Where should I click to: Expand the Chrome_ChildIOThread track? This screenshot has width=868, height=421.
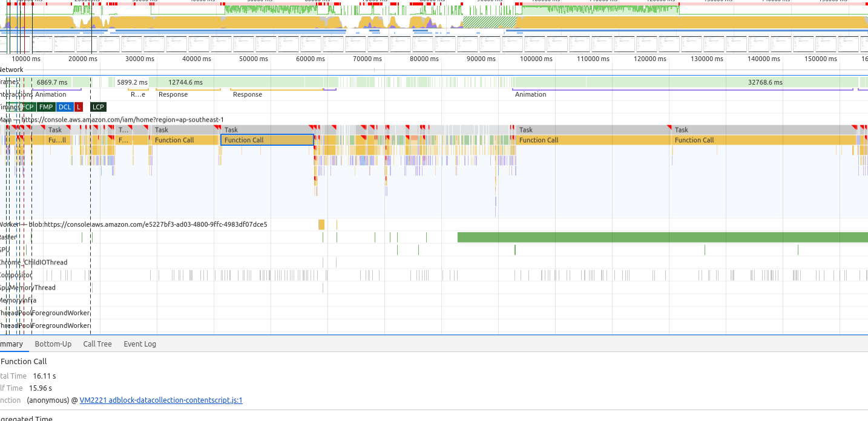pyautogui.click(x=34, y=263)
